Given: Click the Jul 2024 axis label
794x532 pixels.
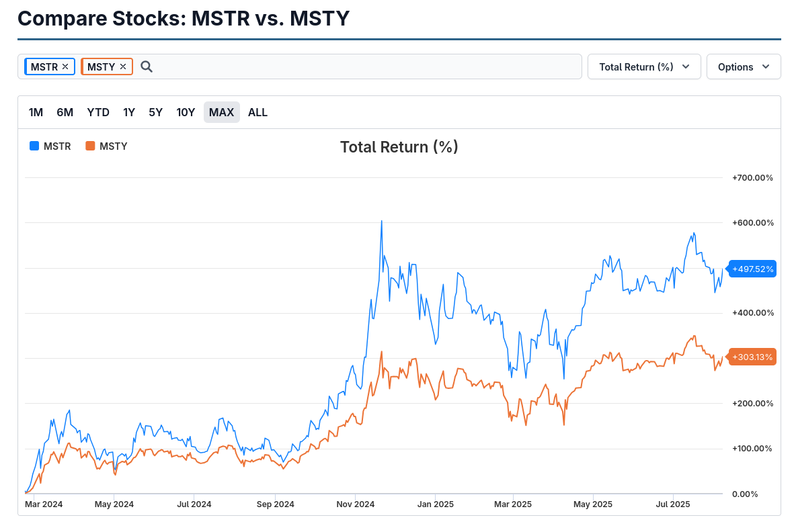Looking at the screenshot, I should click(x=194, y=504).
